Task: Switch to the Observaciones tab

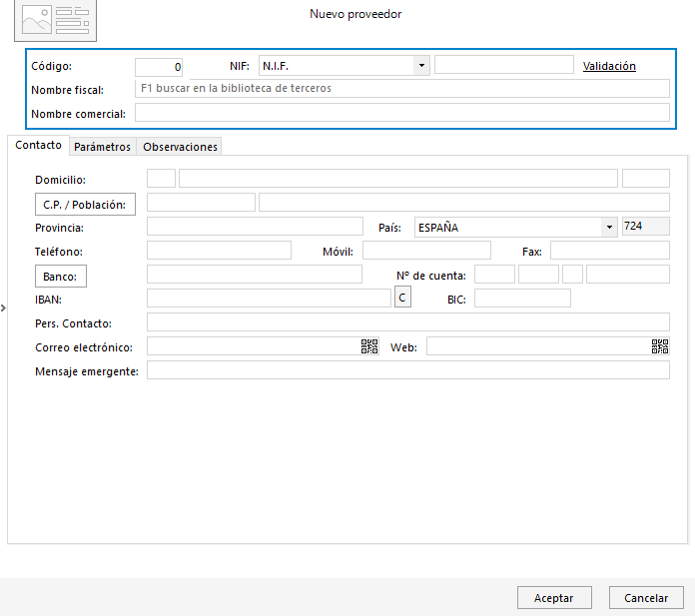Action: 180,147
